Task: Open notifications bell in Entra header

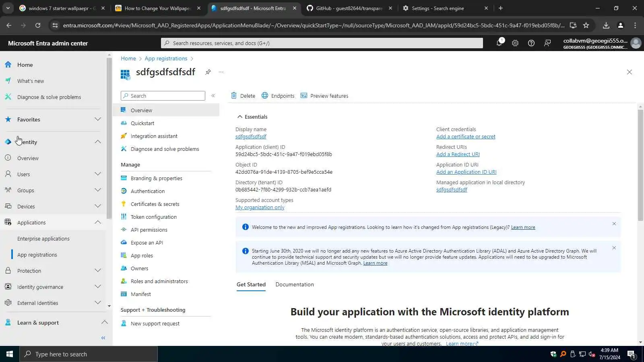Action: [x=500, y=43]
